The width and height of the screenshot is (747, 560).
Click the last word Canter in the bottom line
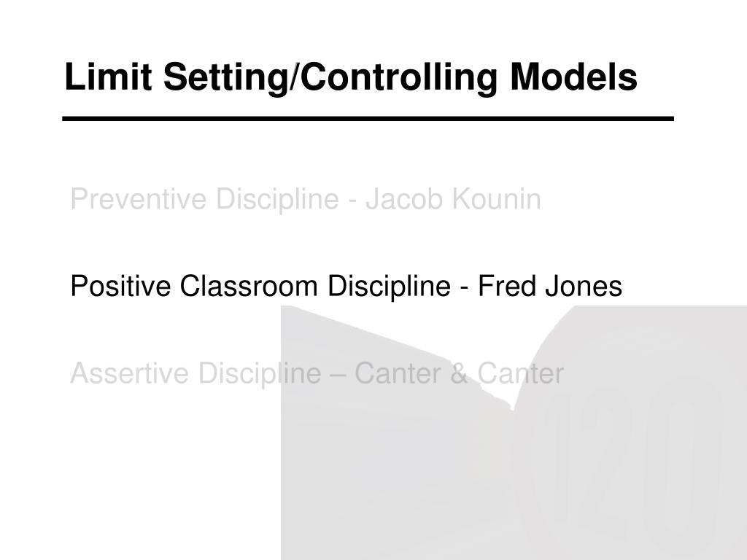click(x=520, y=373)
